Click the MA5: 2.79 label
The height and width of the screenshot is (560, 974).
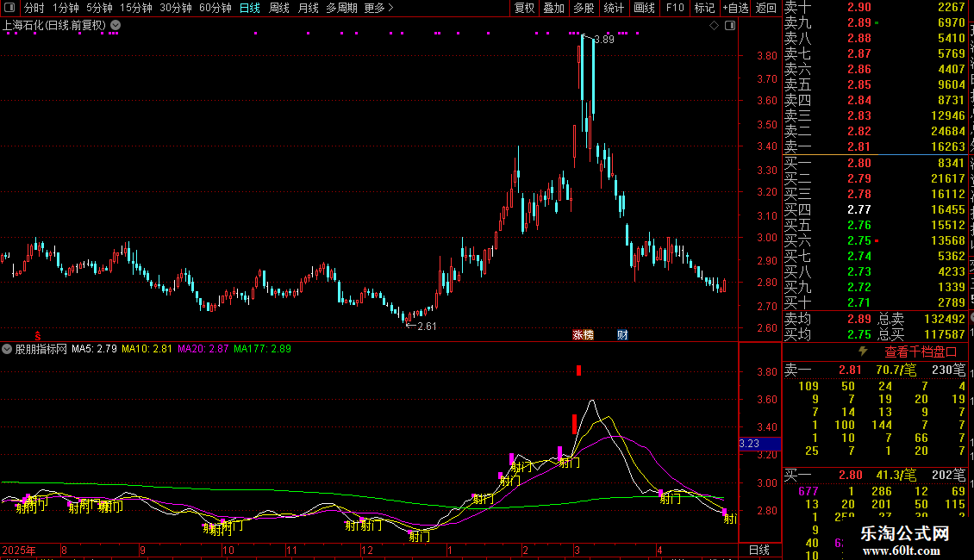(x=94, y=349)
